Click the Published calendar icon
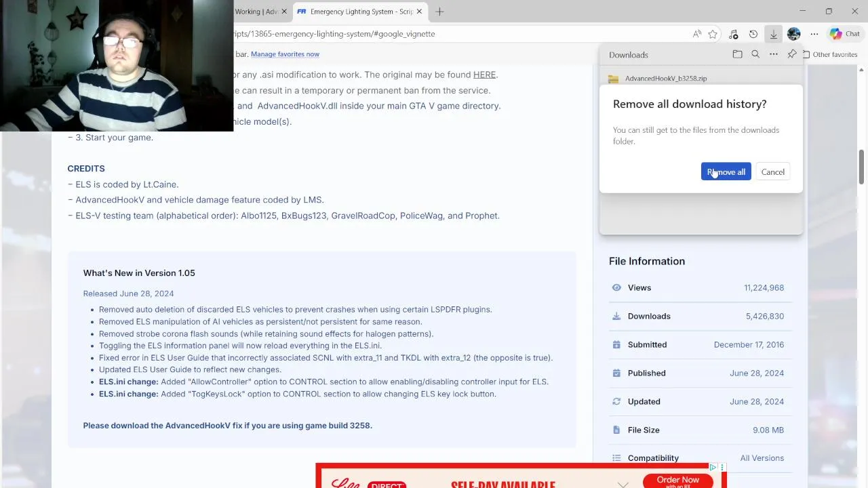 [616, 373]
